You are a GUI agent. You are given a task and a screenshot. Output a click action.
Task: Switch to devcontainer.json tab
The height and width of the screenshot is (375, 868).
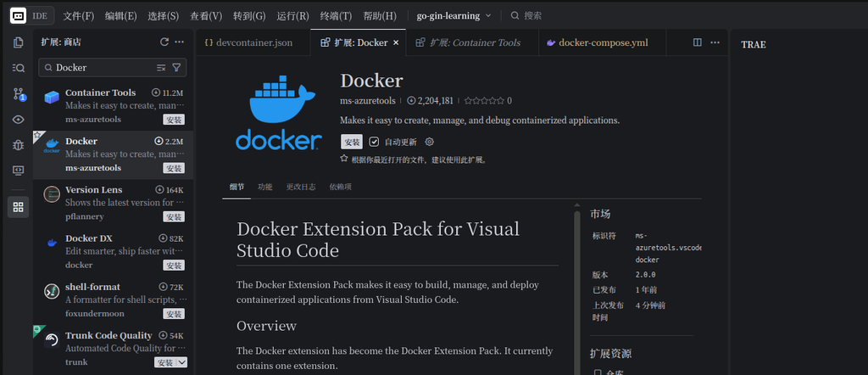[x=253, y=42]
